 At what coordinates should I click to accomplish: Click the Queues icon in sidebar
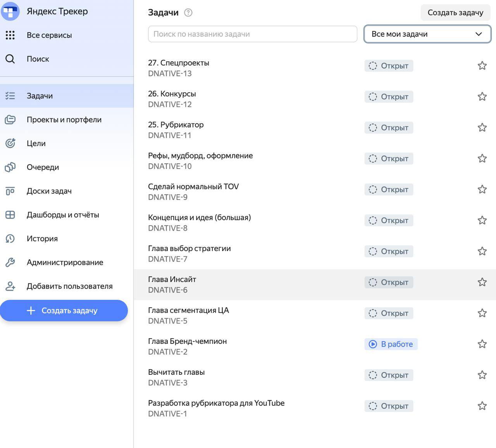pos(10,167)
